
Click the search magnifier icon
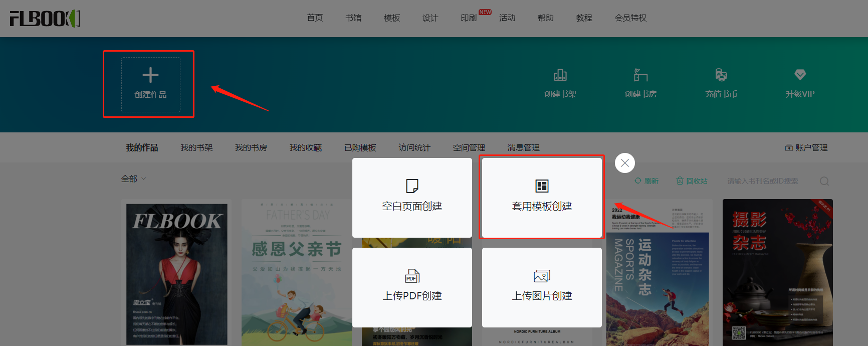(x=824, y=181)
